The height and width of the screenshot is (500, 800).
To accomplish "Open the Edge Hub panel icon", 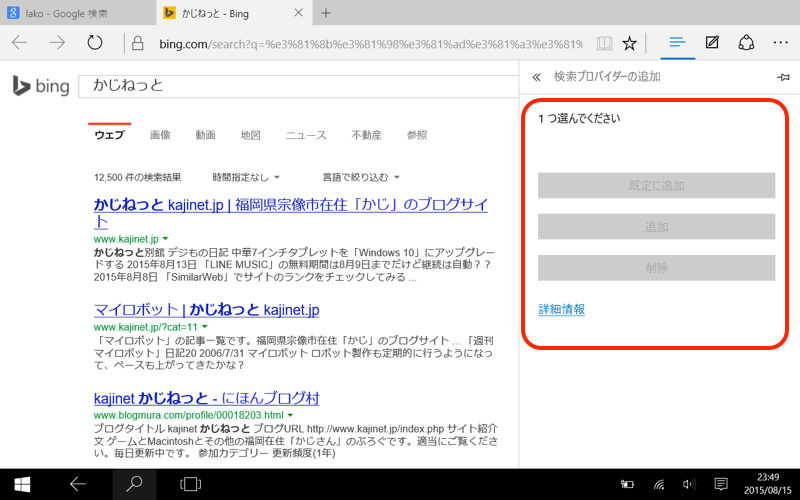I will pos(677,43).
